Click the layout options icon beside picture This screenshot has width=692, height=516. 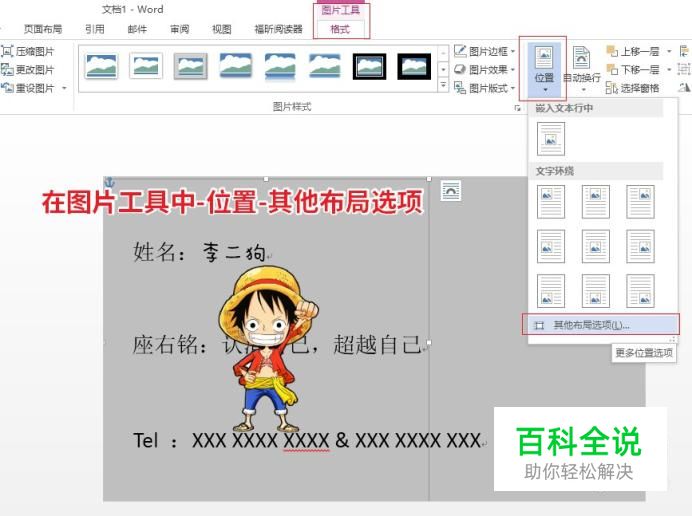pos(451,190)
